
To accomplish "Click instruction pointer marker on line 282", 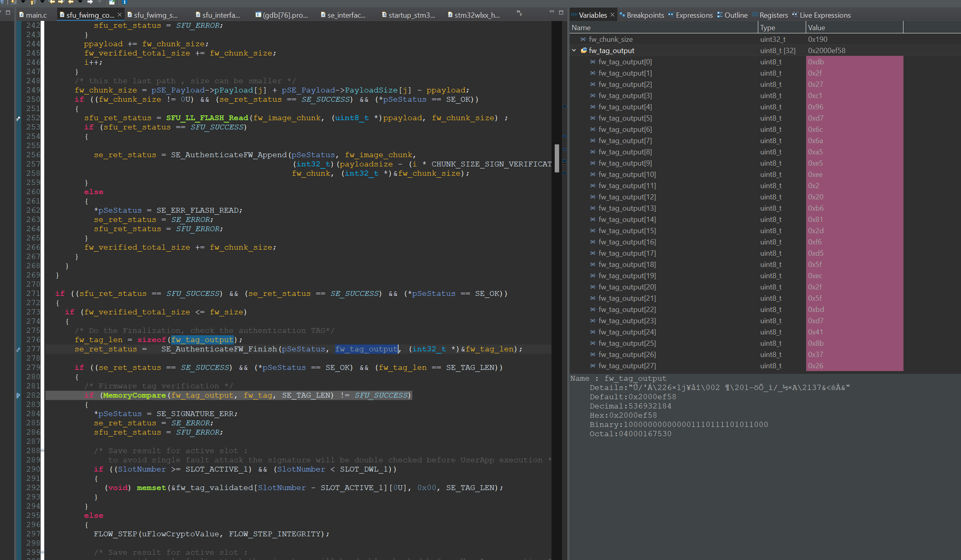I will 18,396.
